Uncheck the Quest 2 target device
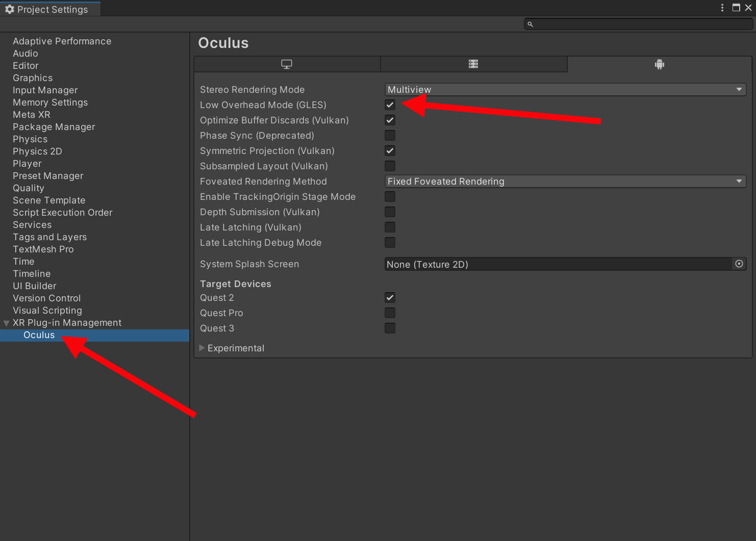756x541 pixels. [x=390, y=298]
